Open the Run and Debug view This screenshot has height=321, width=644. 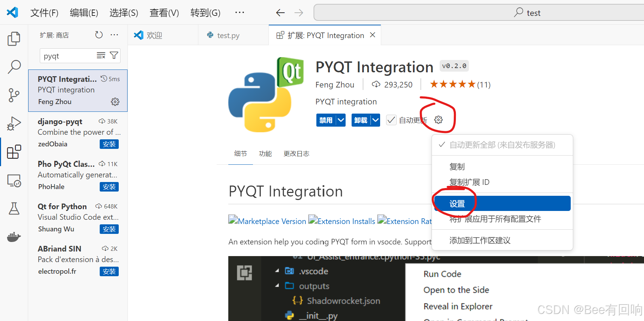(x=14, y=123)
